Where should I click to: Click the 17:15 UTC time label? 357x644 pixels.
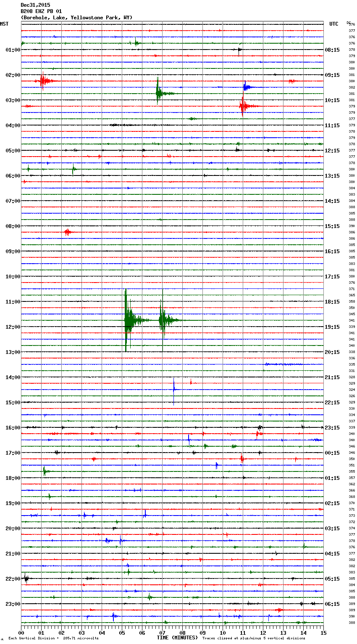(x=332, y=277)
